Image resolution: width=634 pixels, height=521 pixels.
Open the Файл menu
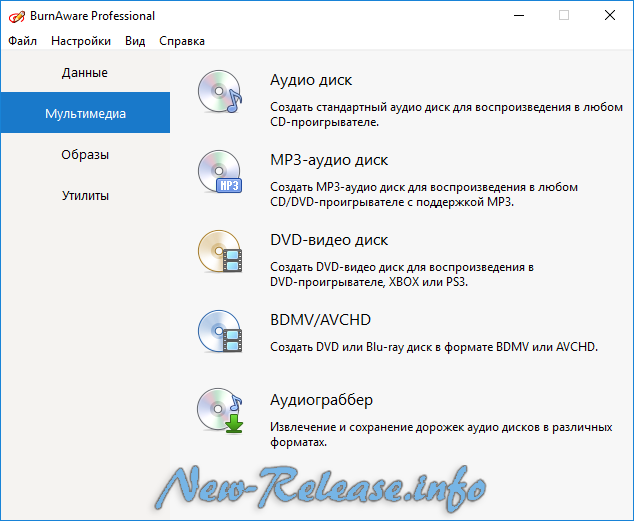[x=23, y=41]
